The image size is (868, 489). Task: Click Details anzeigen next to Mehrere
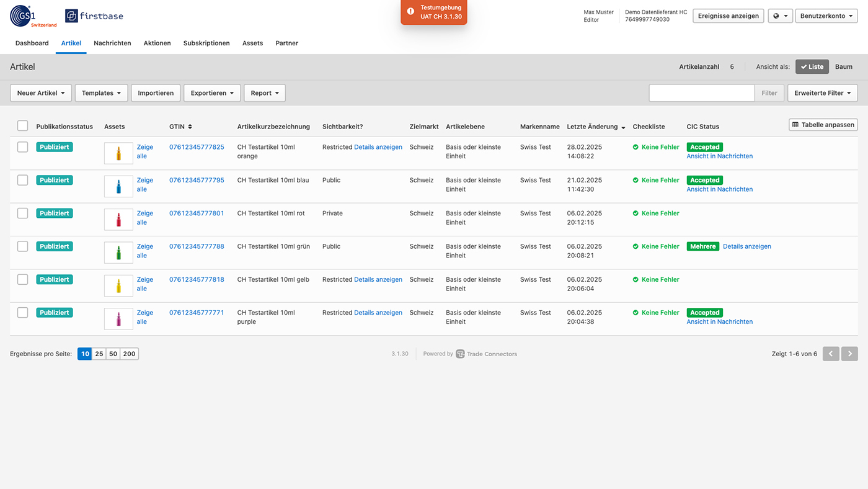747,246
